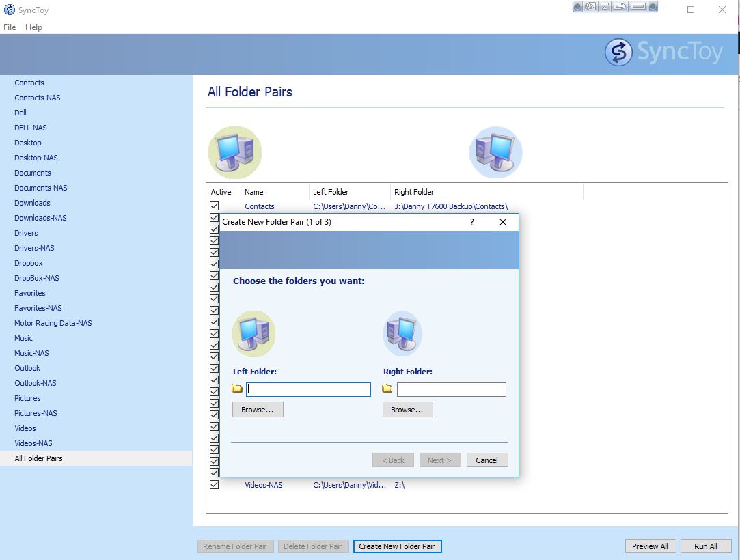This screenshot has width=740, height=560.
Task: Click the Rename Folder Pair button
Action: (x=235, y=546)
